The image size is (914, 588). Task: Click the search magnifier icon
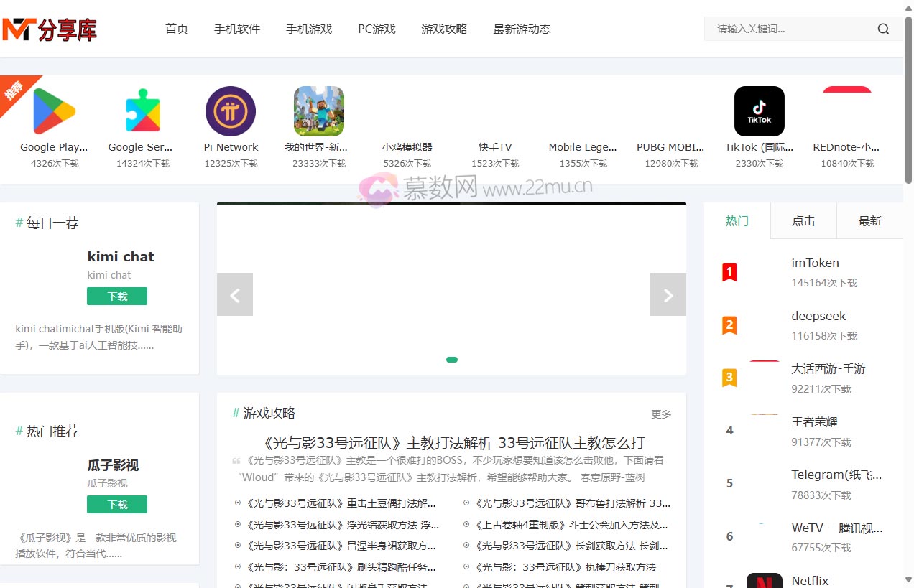coord(883,29)
